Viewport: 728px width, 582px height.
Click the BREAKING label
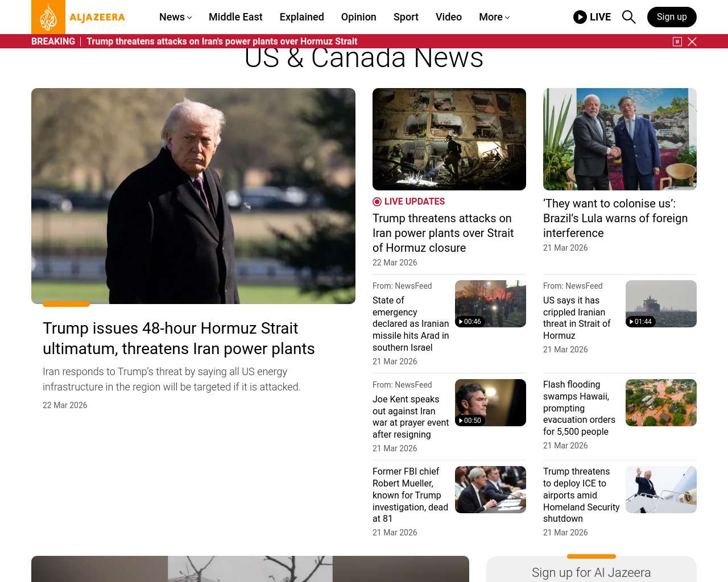pyautogui.click(x=53, y=41)
